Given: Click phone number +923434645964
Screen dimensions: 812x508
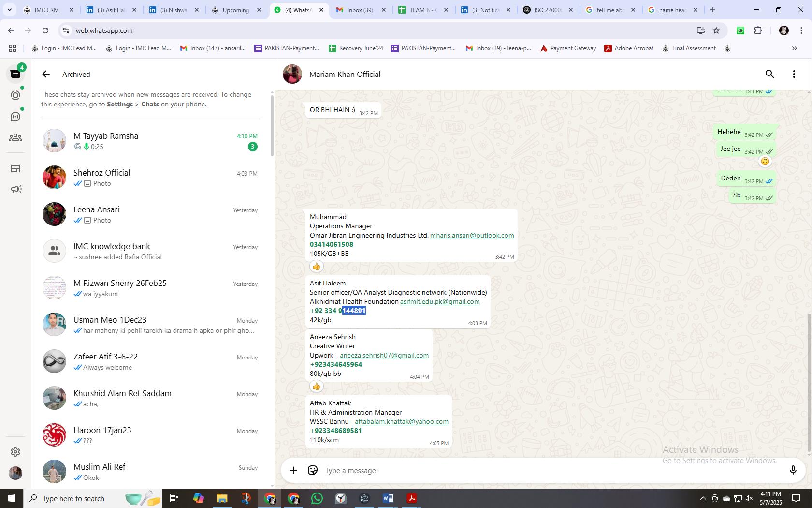Looking at the screenshot, I should pos(336,364).
